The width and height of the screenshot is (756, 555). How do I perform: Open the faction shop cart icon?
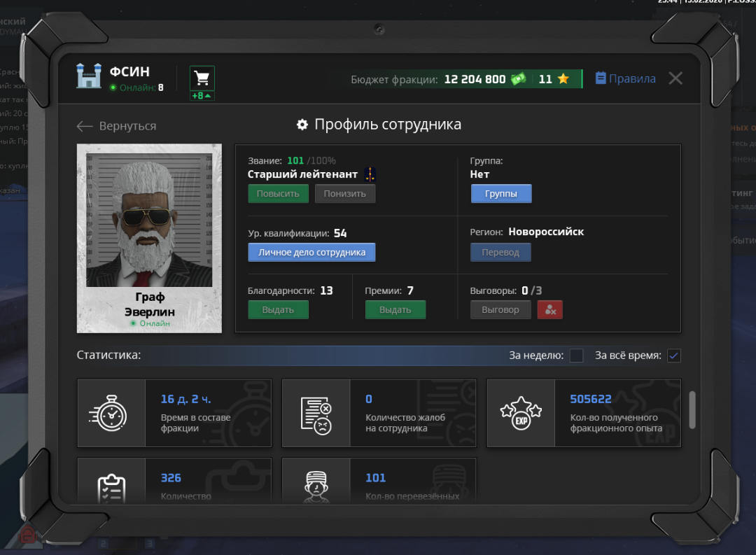(202, 78)
